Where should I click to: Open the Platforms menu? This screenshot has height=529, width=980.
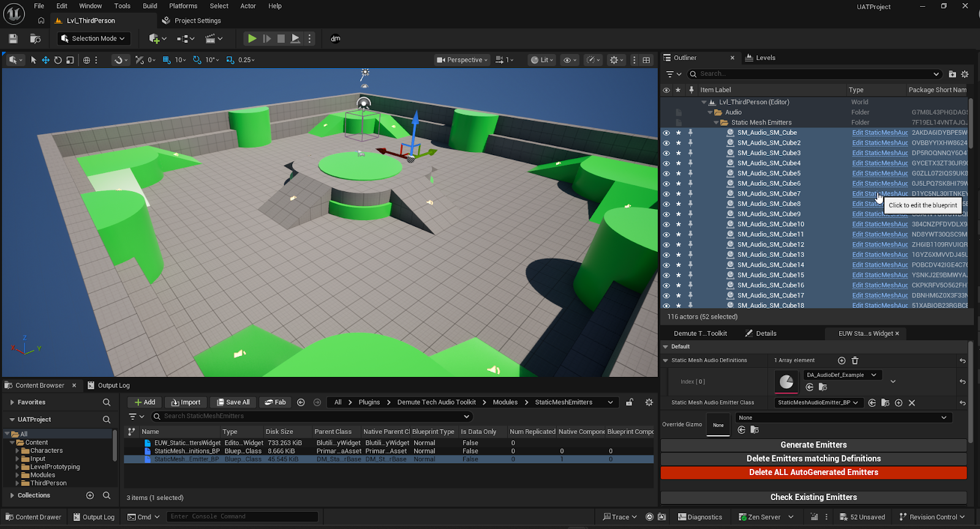pyautogui.click(x=183, y=6)
